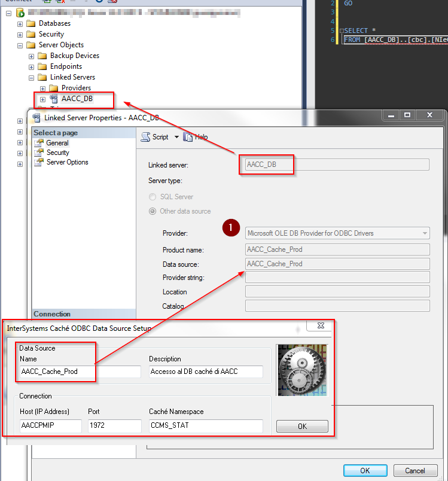This screenshot has width=448, height=481.
Task: Click the Script button label
Action: point(160,137)
